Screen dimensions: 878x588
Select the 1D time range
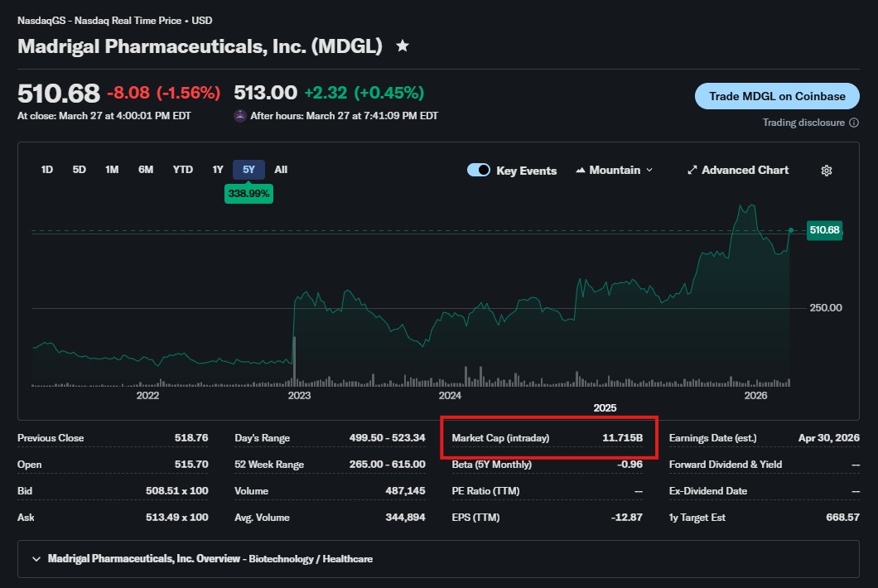[47, 170]
